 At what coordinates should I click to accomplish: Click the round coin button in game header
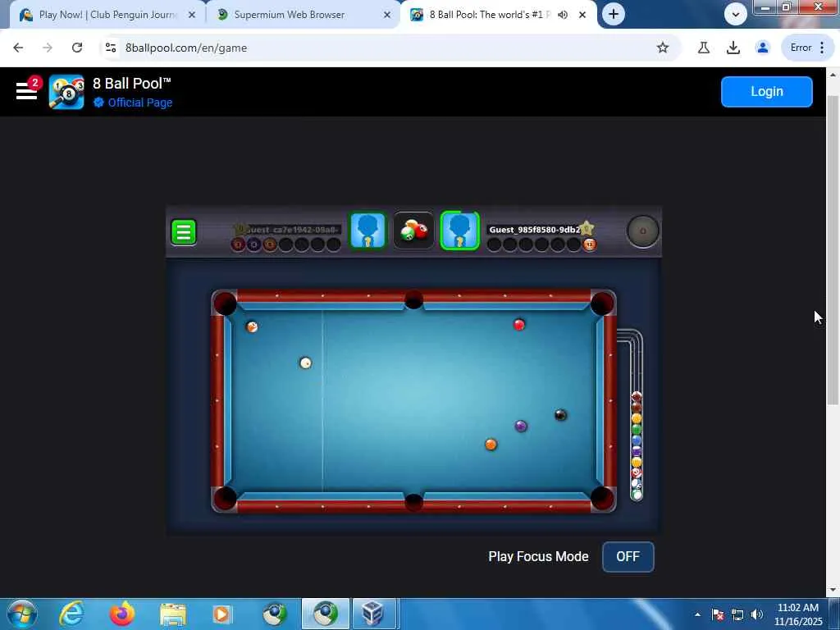point(642,231)
